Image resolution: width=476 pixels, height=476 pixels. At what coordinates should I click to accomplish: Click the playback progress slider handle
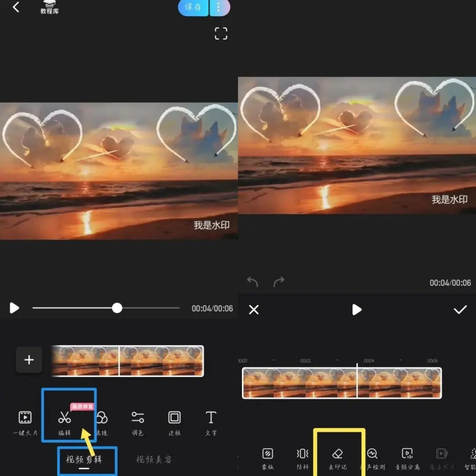point(117,308)
